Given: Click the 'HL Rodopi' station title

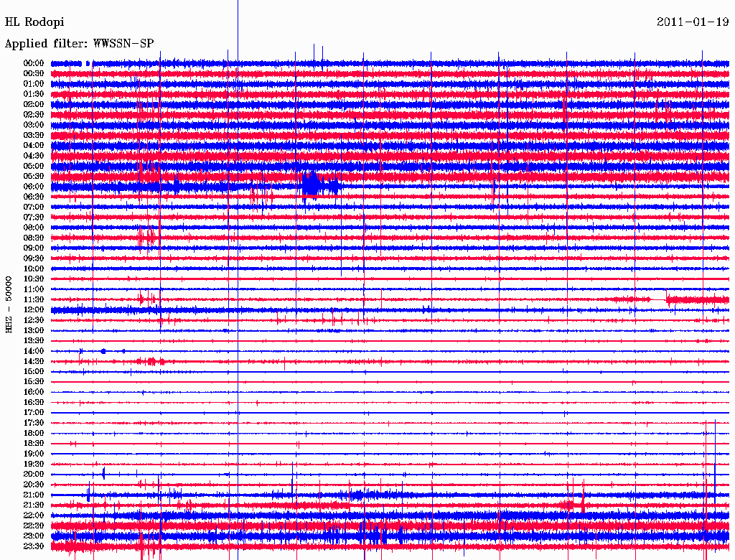Looking at the screenshot, I should pyautogui.click(x=34, y=22).
